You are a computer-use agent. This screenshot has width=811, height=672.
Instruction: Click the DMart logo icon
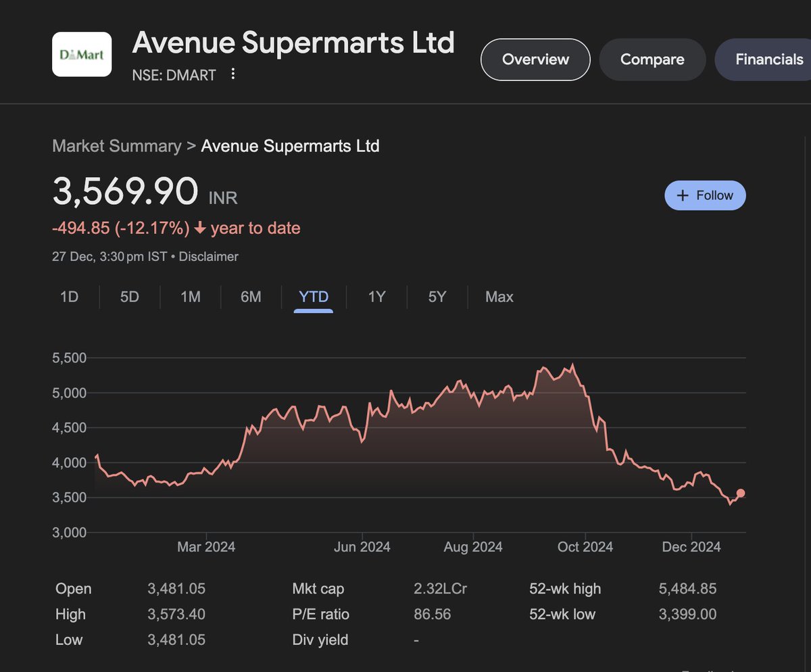pos(82,55)
